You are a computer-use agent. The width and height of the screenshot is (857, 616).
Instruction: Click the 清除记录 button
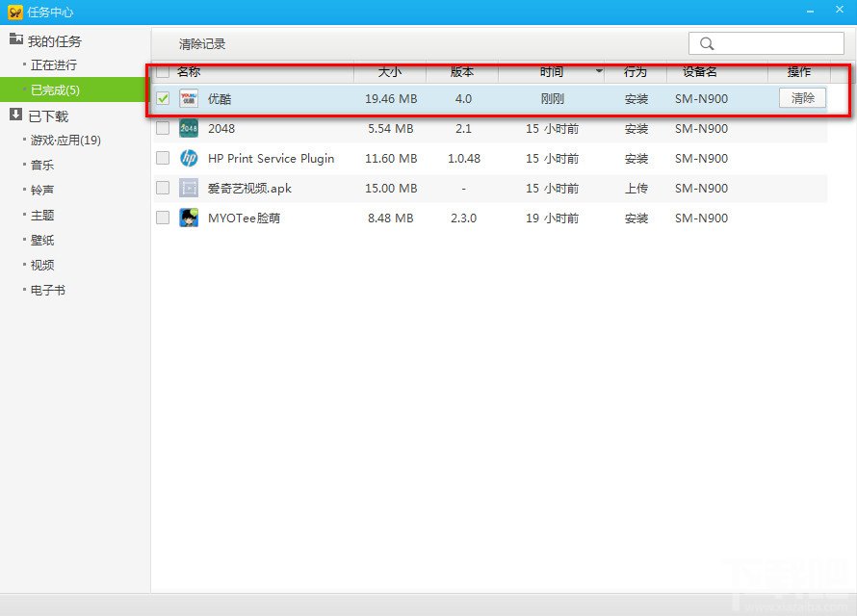coord(202,44)
